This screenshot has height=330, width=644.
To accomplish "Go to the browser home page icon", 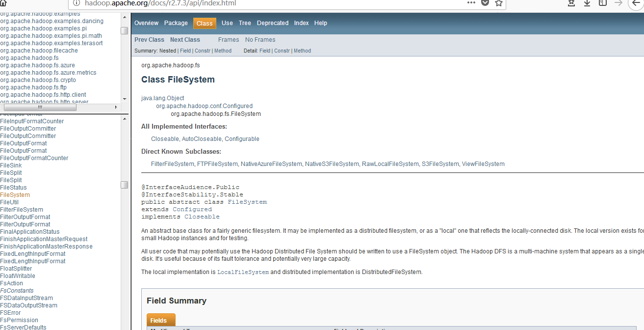I will [x=3, y=3].
